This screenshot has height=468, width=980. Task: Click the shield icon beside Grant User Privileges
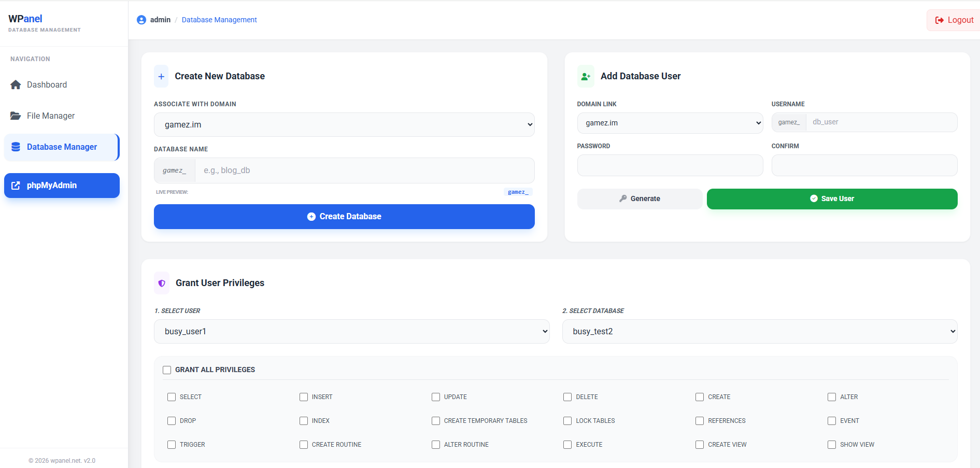[x=161, y=283]
